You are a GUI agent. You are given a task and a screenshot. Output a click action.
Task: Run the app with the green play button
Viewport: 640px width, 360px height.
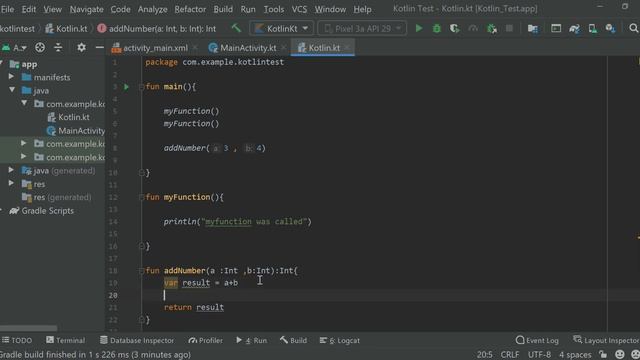click(419, 28)
